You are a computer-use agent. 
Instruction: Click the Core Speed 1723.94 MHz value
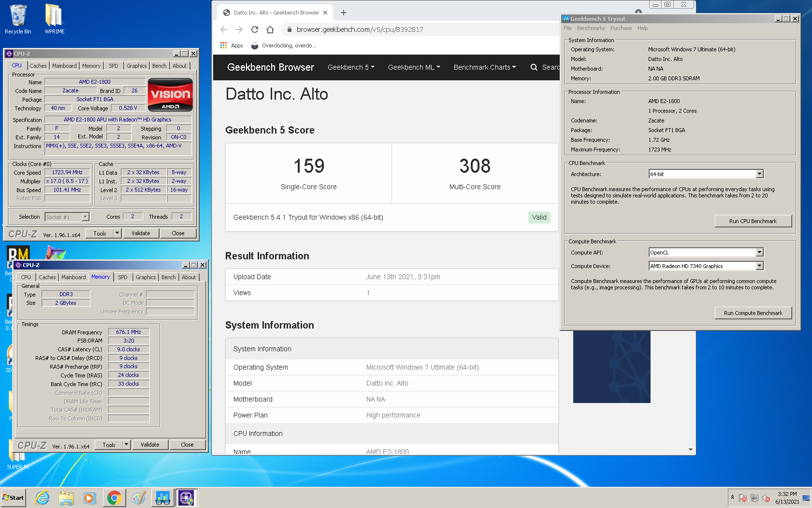point(67,172)
